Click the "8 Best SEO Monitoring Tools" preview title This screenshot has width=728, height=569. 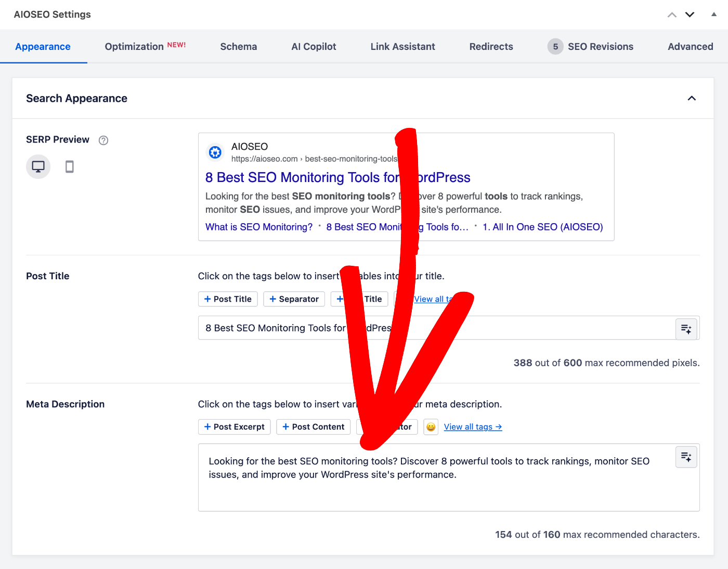click(338, 177)
